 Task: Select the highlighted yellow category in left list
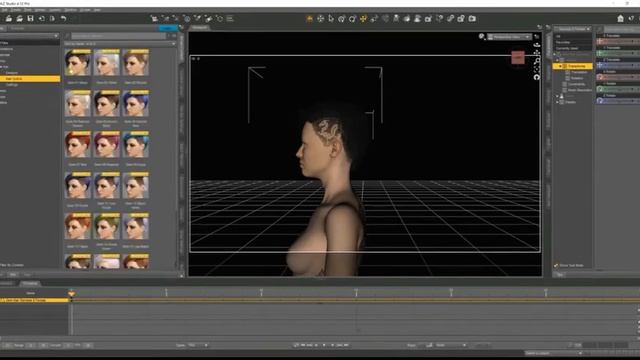[30, 78]
